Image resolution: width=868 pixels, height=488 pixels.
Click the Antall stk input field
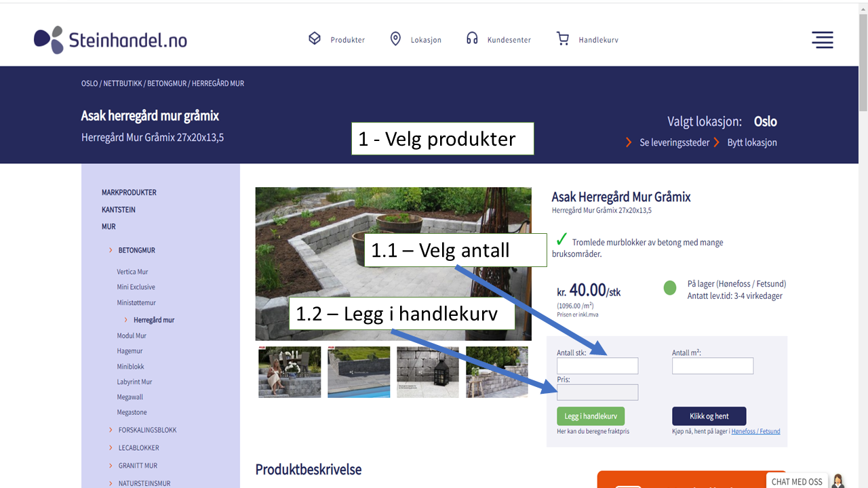point(597,366)
